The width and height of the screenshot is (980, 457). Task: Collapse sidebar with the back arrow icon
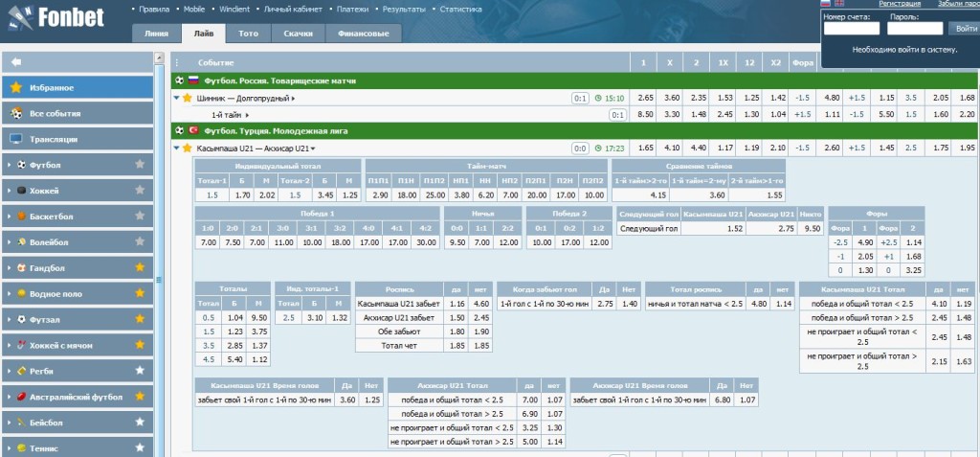[x=17, y=62]
